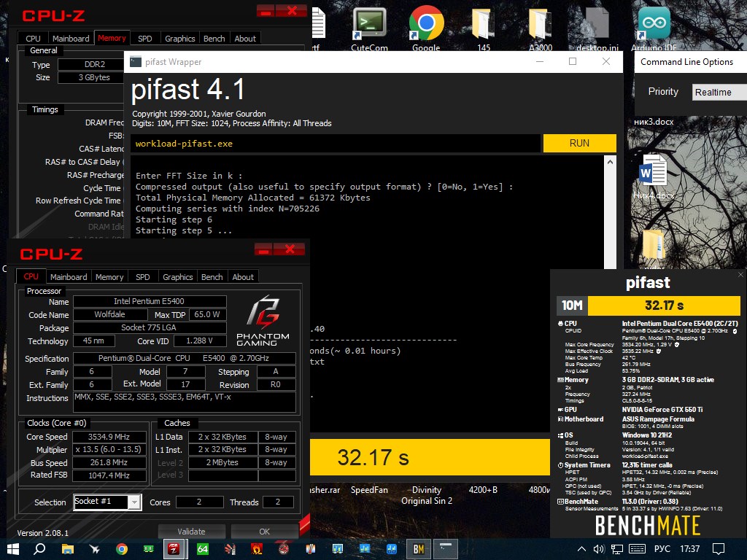This screenshot has height=560, width=747.
Task: Open the Socket #1 selection dropdown
Action: (108, 502)
